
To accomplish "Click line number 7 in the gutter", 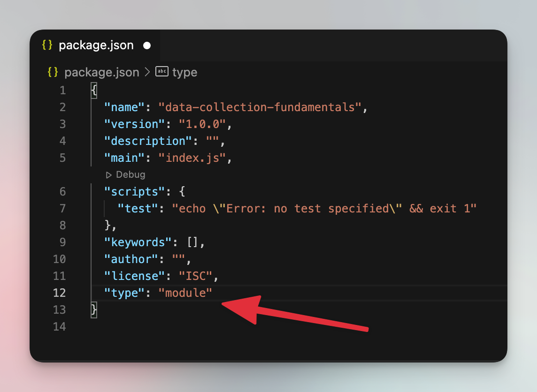I will (62, 208).
